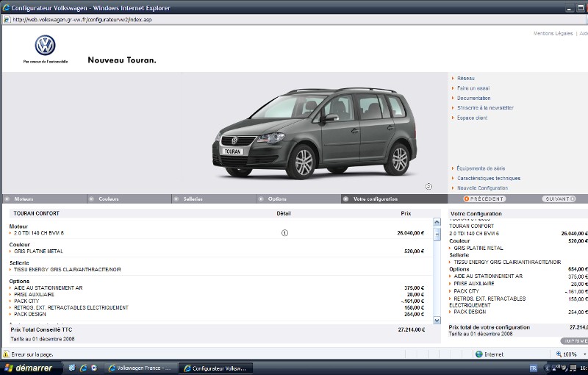Click the configuration list scrollbar thumb
Viewport: 588px width, 375px height.
[437, 235]
